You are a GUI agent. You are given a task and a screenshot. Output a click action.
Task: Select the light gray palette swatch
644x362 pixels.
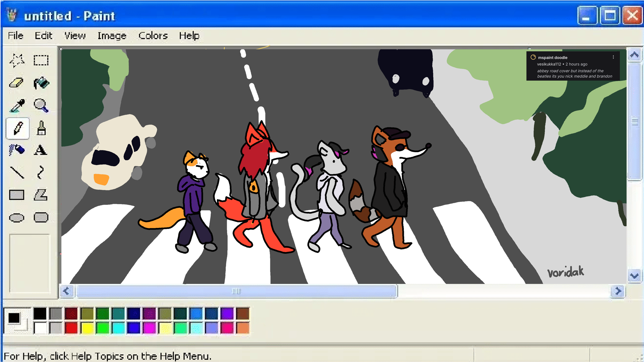point(56,328)
